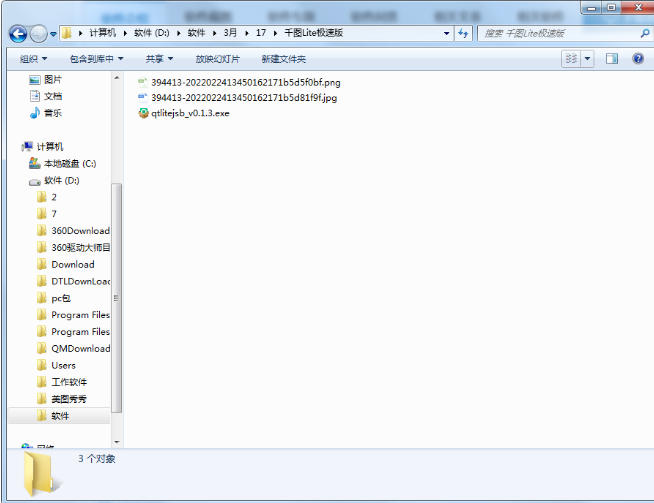Click the magnifier icon in the search box
This screenshot has width=654, height=503.
coord(645,33)
